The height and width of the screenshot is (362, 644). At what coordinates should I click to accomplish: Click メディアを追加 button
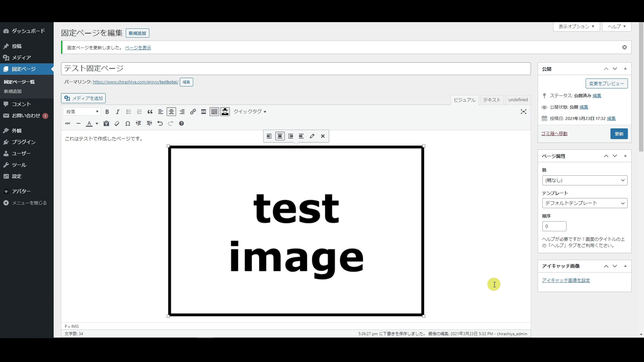[x=84, y=98]
